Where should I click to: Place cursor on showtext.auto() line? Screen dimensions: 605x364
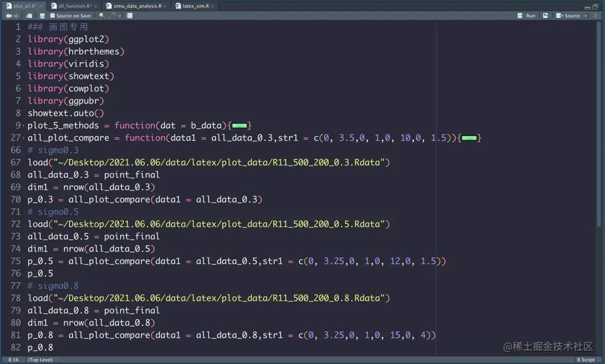(x=66, y=113)
